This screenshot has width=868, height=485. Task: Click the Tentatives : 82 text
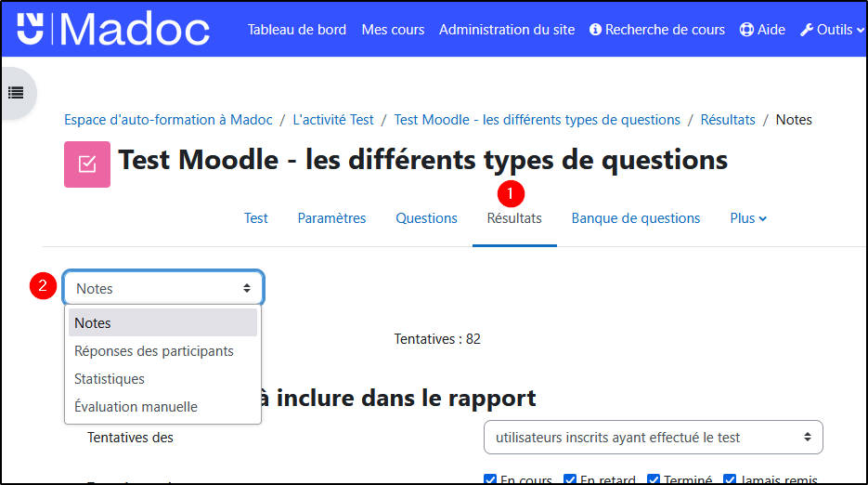click(x=437, y=339)
